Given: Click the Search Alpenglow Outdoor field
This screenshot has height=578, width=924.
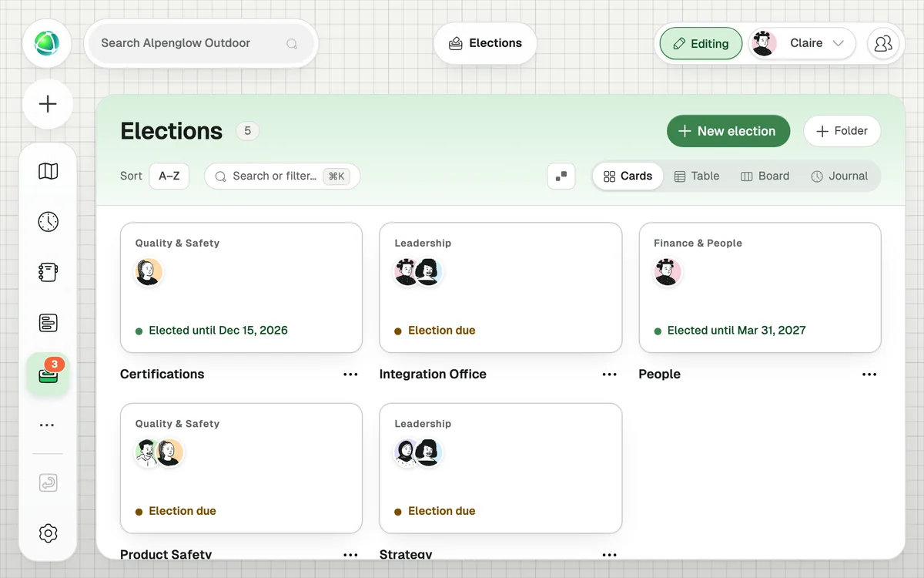Looking at the screenshot, I should (201, 43).
